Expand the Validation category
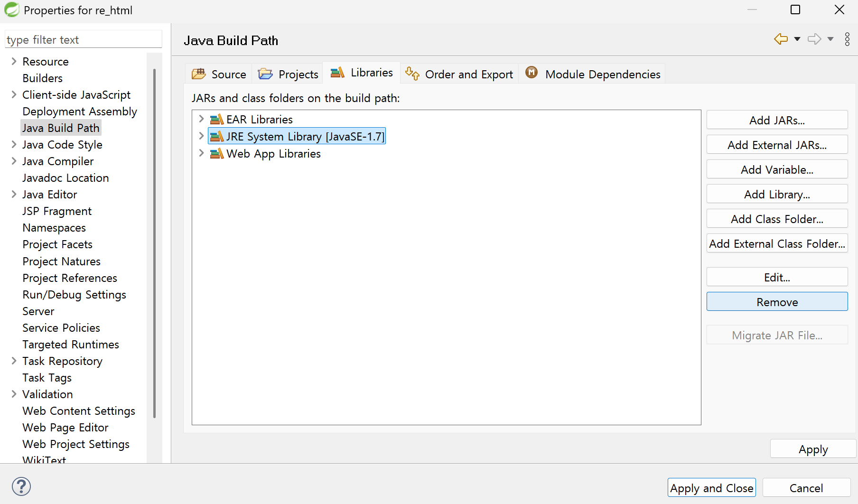 pos(14,394)
